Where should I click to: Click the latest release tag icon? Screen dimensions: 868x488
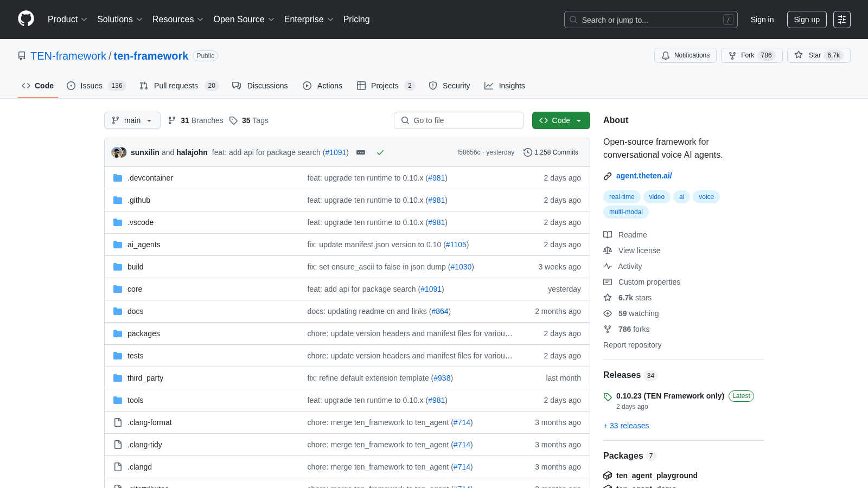point(608,397)
